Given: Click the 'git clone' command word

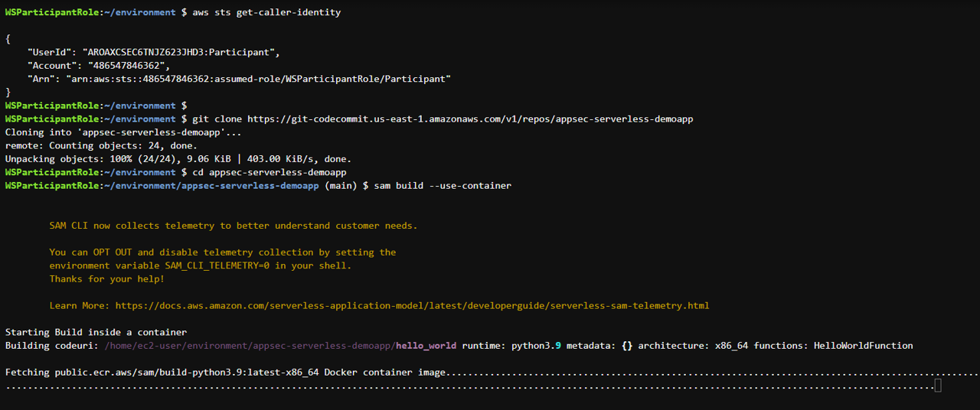Looking at the screenshot, I should click(217, 119).
